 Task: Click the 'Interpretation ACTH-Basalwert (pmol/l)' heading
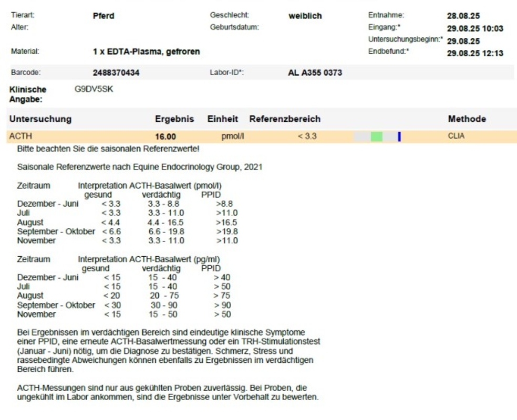(150, 186)
